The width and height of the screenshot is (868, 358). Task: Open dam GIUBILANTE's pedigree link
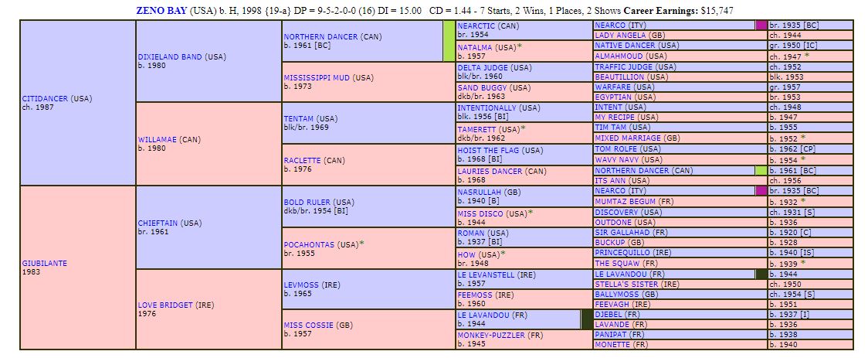coord(44,263)
